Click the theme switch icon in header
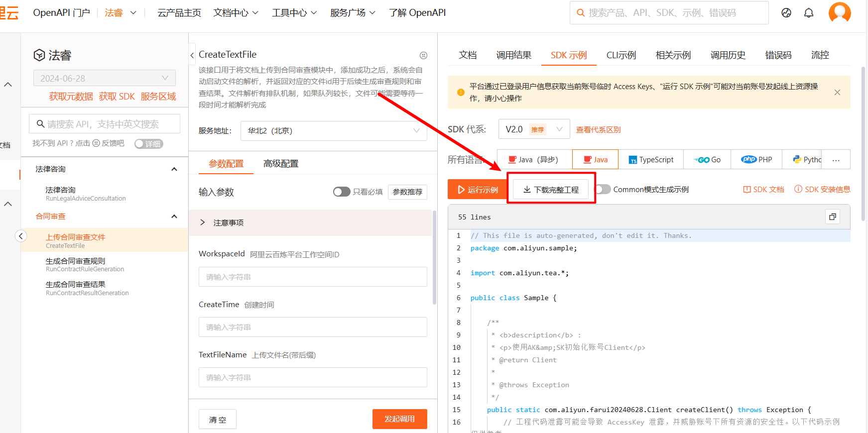The width and height of the screenshot is (868, 433). tap(786, 13)
